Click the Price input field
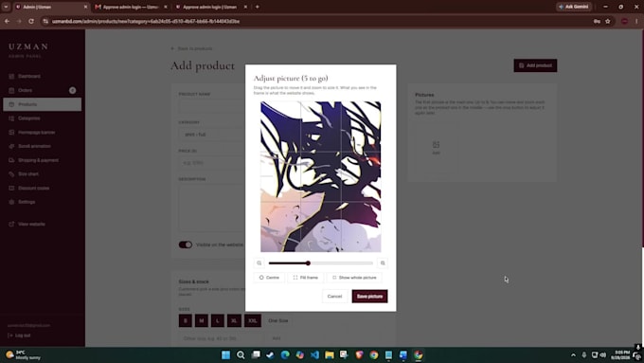Viewport: 644px width, 363px height. click(212, 163)
